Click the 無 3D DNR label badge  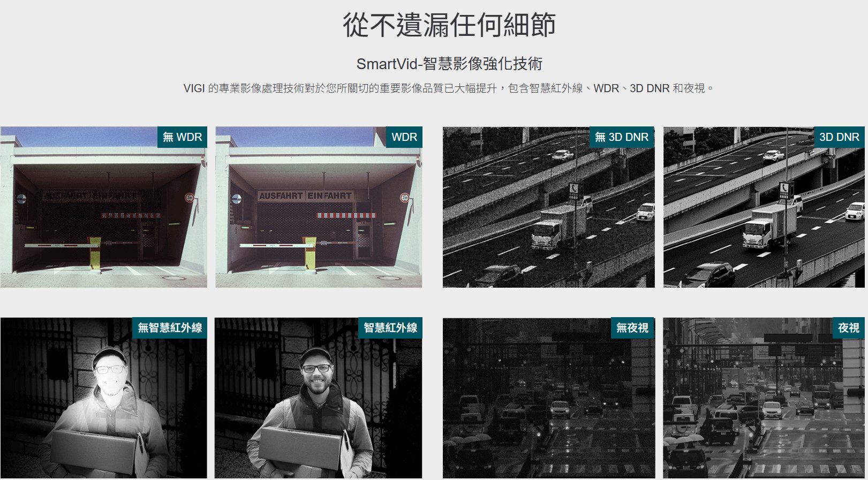pyautogui.click(x=622, y=137)
